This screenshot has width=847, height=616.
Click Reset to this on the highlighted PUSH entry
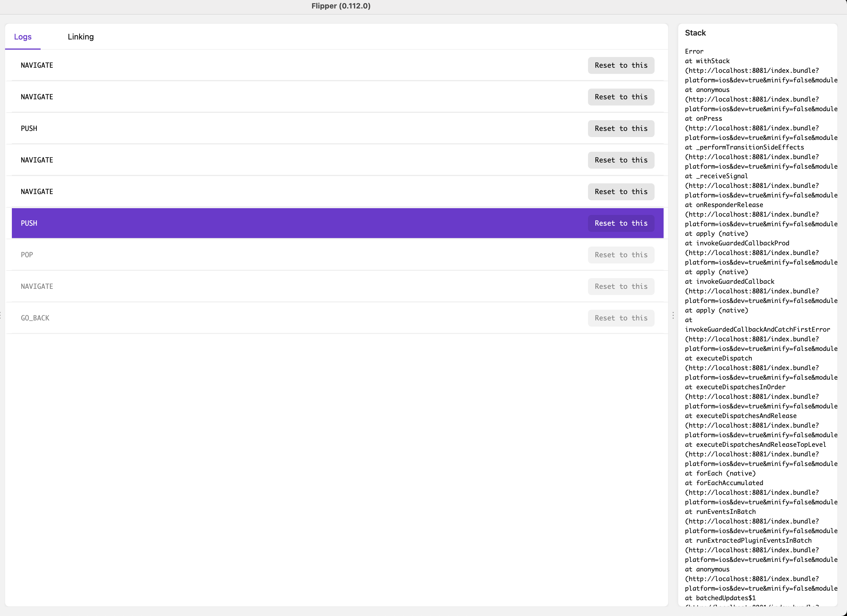(621, 223)
